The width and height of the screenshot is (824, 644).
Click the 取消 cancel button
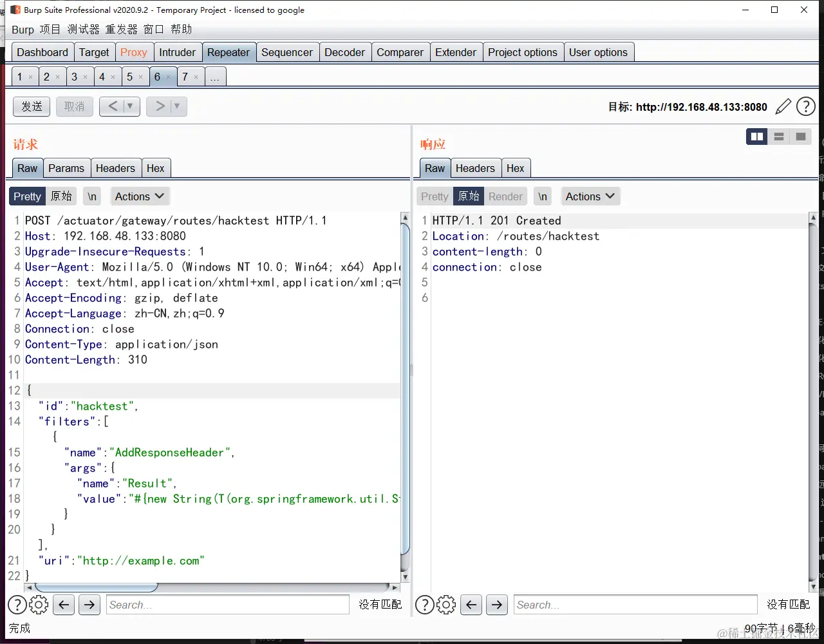click(x=74, y=106)
